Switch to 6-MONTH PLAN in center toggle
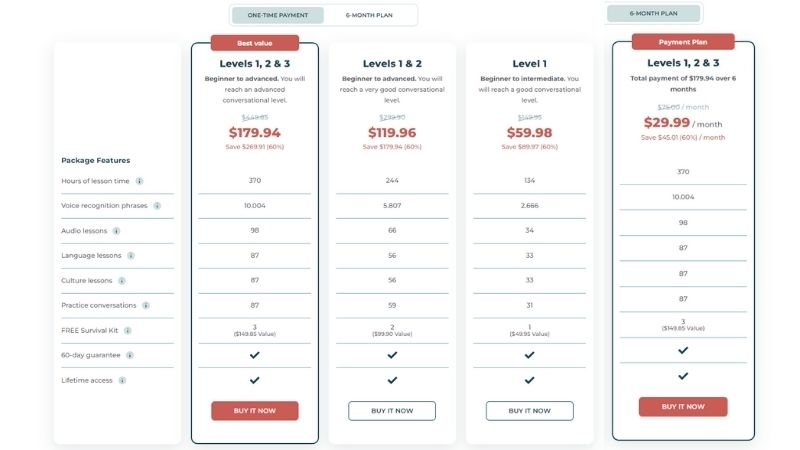The width and height of the screenshot is (800, 450). (369, 15)
